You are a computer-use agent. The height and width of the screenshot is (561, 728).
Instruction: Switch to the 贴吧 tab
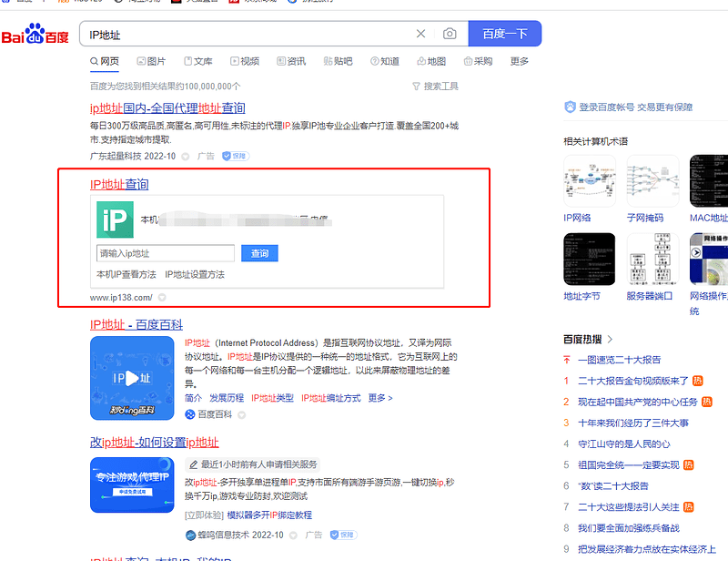click(x=338, y=61)
